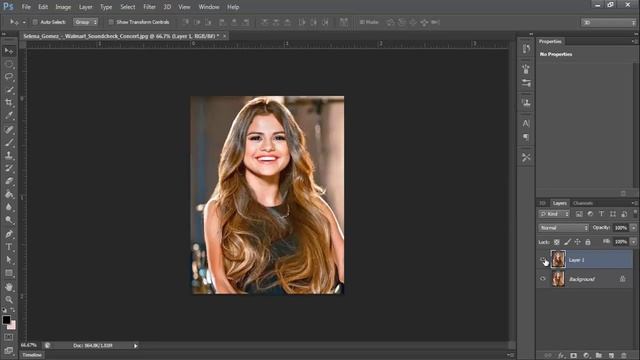Select the Brush tool

pyautogui.click(x=9, y=142)
